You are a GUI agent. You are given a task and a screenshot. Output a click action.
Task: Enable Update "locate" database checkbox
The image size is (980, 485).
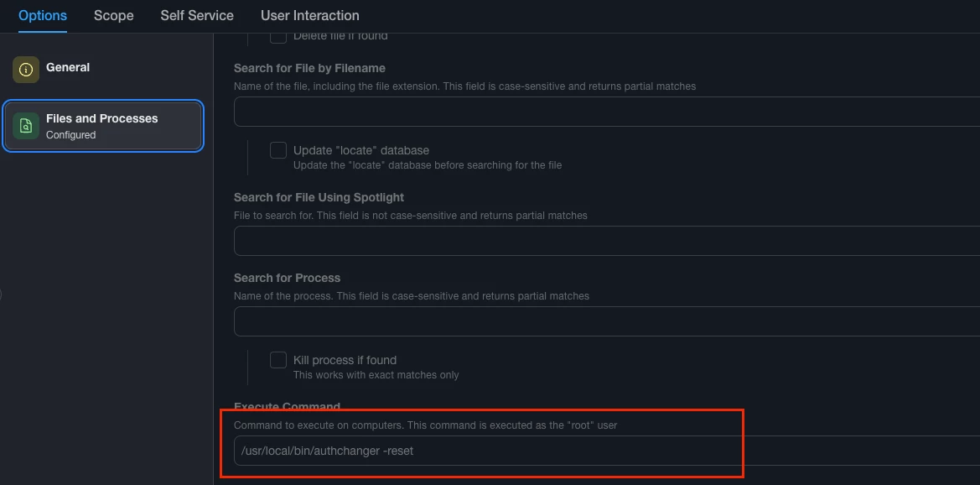[278, 150]
